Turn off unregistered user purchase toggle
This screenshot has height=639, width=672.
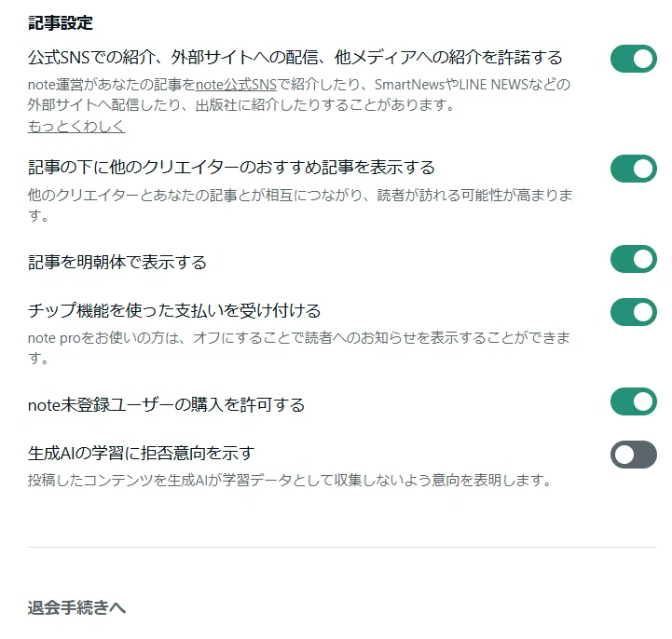(634, 401)
